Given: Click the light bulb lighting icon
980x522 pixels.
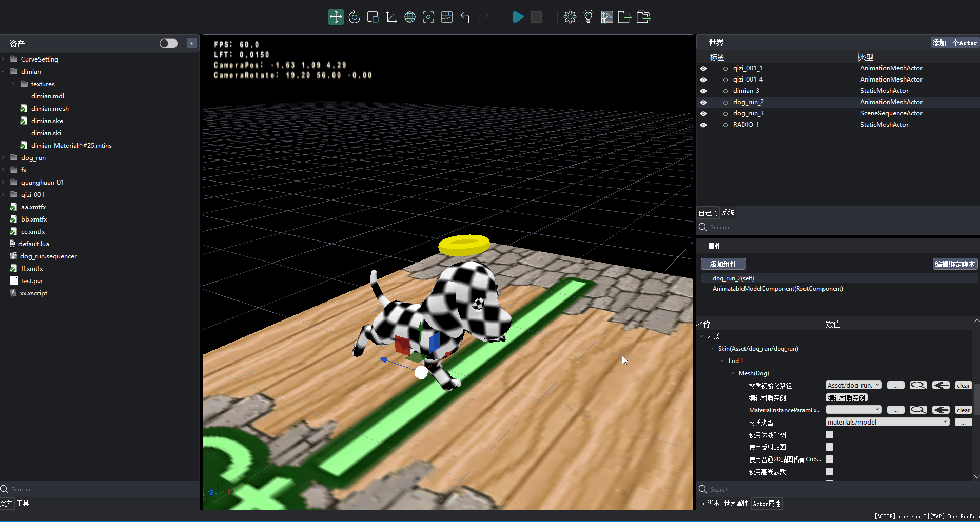Looking at the screenshot, I should pos(588,17).
